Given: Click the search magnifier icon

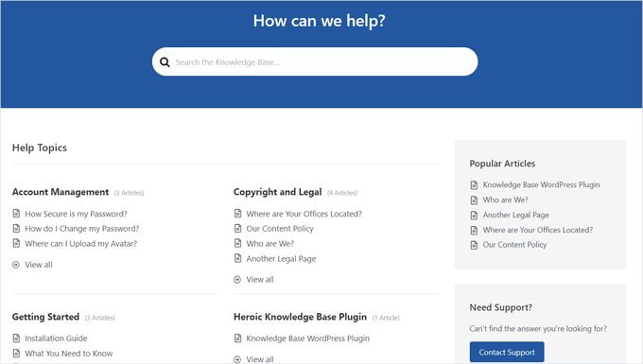Looking at the screenshot, I should 165,62.
